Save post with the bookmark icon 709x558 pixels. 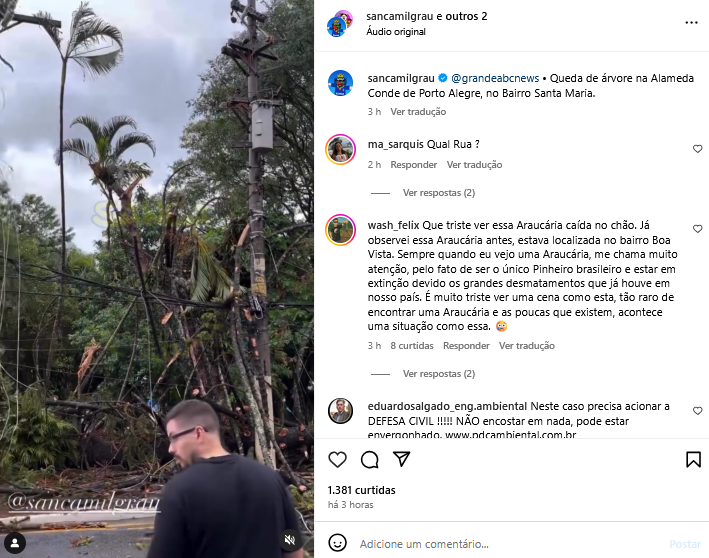pos(693,459)
